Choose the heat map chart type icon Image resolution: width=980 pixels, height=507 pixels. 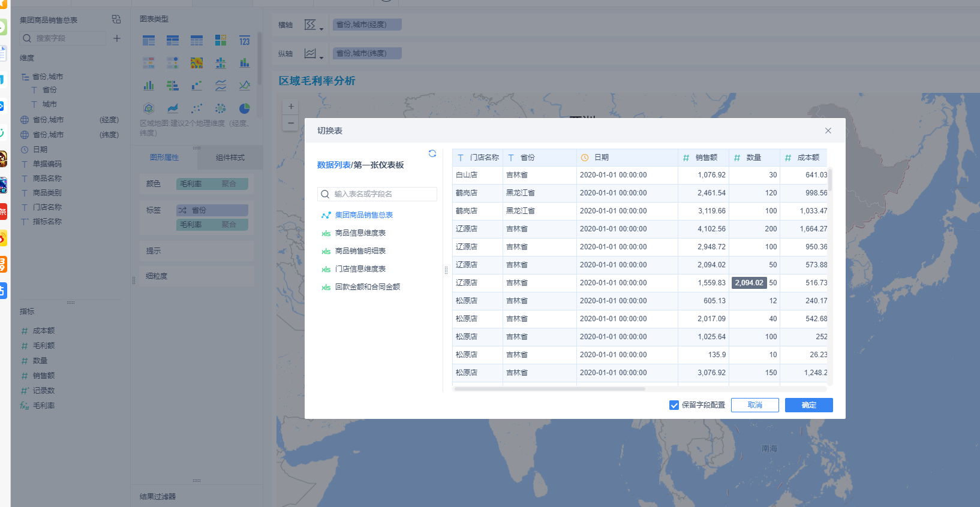[197, 63]
